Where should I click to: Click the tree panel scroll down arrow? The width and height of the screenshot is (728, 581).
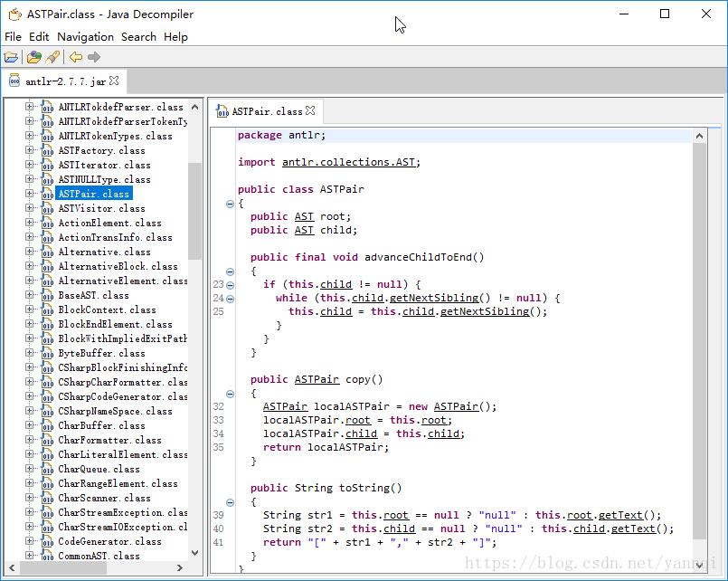pos(194,552)
